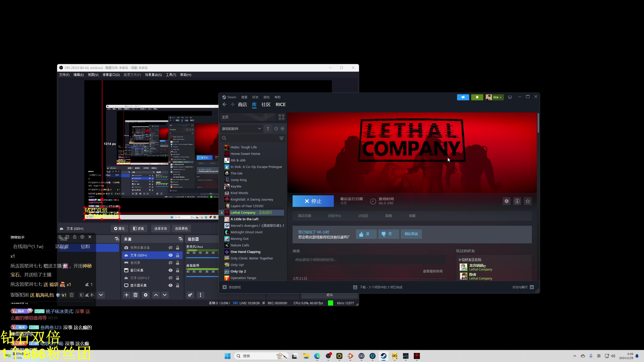Viewport: 644px width, 362px height.
Task: Open the OBS 停靠窗口(D) menu
Action: pos(111,75)
